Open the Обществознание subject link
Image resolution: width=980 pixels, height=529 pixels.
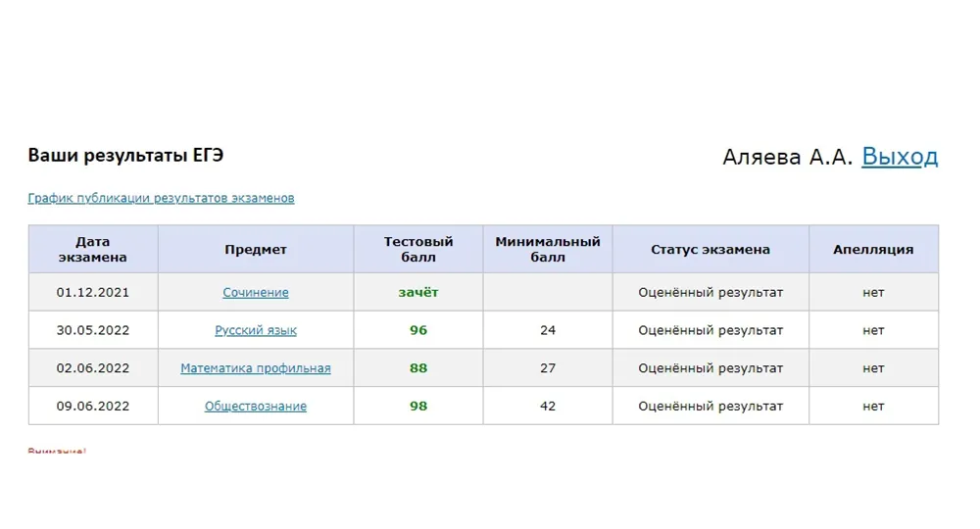tap(255, 407)
